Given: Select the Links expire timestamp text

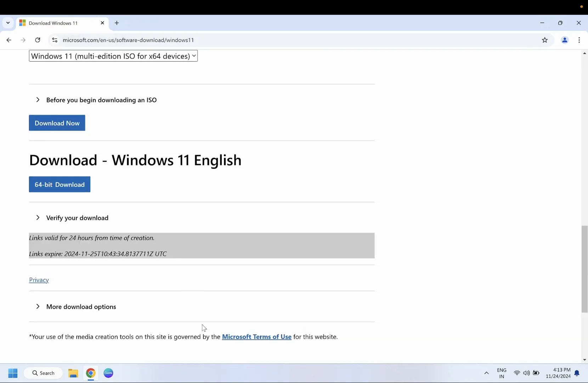Looking at the screenshot, I should (98, 254).
